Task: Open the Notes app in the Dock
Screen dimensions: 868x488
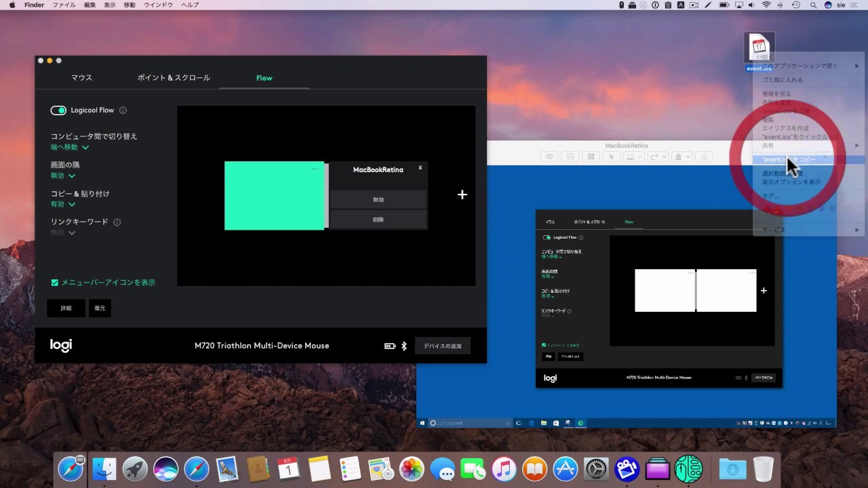Action: pos(319,468)
